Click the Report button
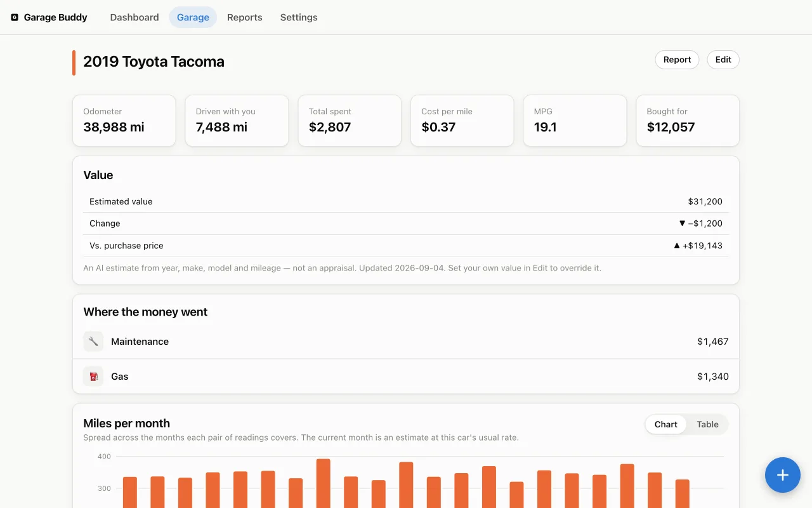Viewport: 812px width, 508px height. click(x=677, y=60)
